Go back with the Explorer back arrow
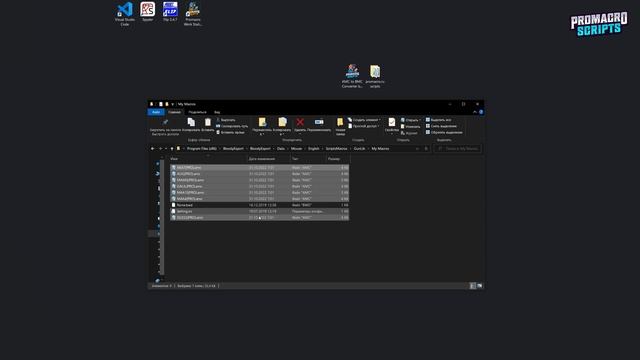 (153, 149)
